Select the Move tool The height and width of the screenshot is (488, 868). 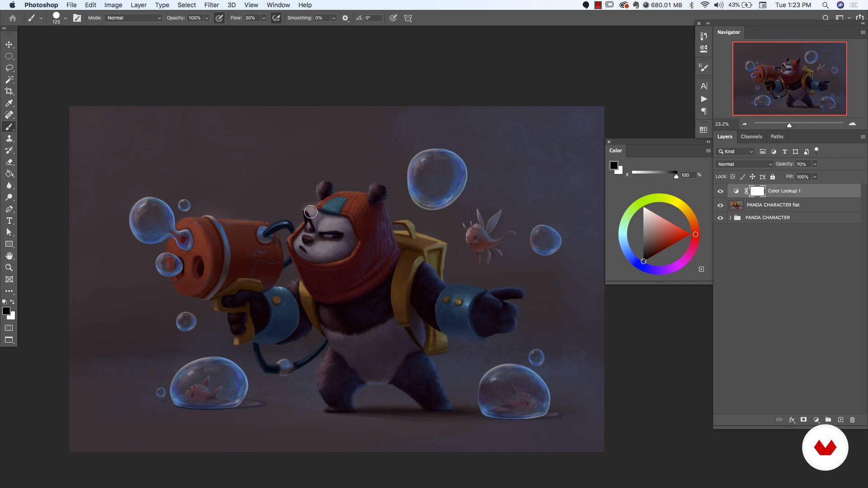coord(9,44)
